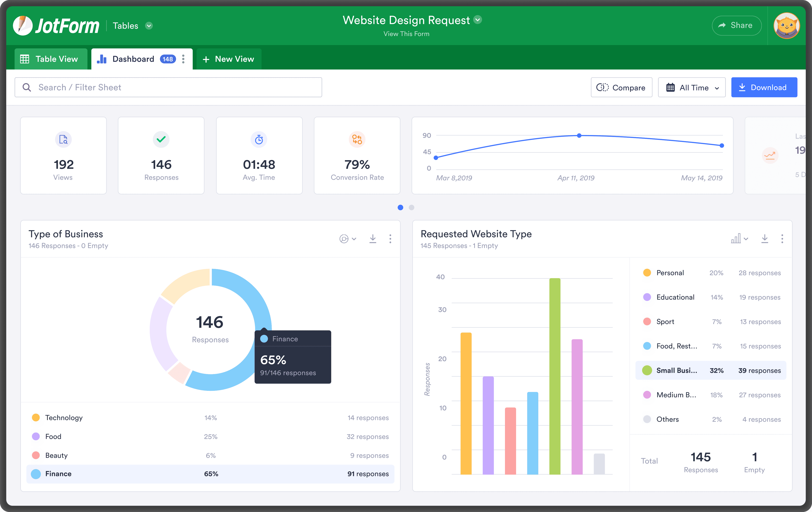Click the Requested Website Type download icon

pos(764,239)
